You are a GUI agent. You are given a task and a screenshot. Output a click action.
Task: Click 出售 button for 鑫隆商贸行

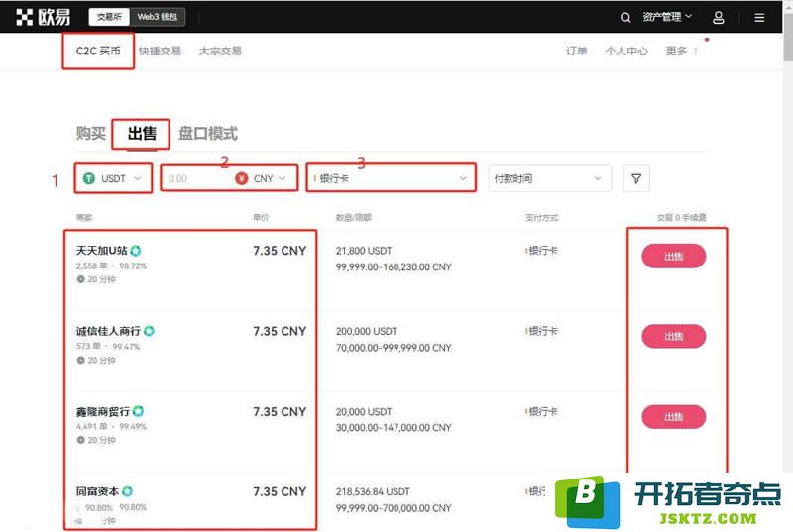(x=674, y=417)
